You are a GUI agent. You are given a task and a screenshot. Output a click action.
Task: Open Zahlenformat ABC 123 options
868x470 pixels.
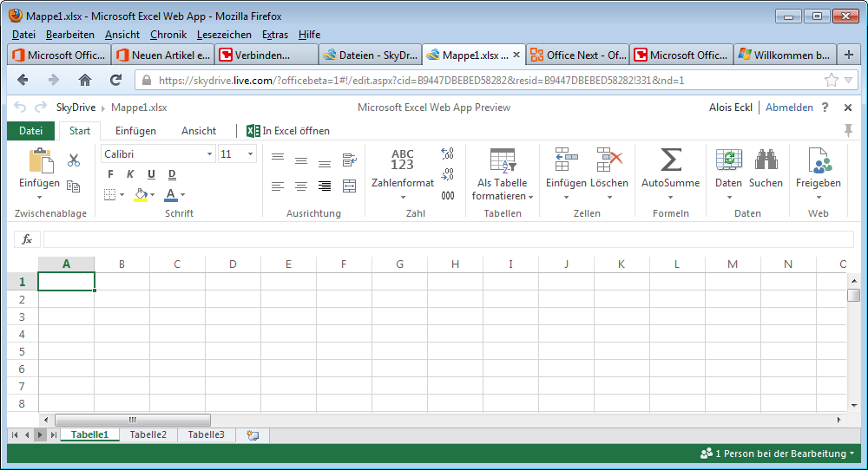click(403, 160)
